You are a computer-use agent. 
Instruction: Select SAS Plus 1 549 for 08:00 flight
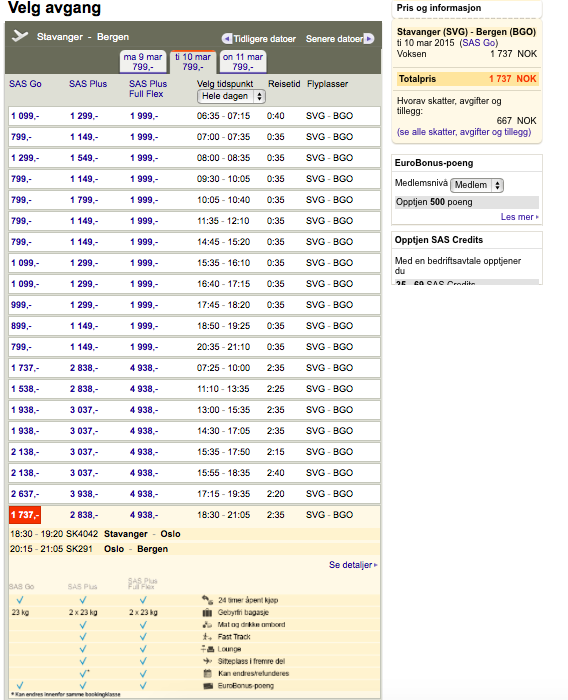pyautogui.click(x=84, y=158)
